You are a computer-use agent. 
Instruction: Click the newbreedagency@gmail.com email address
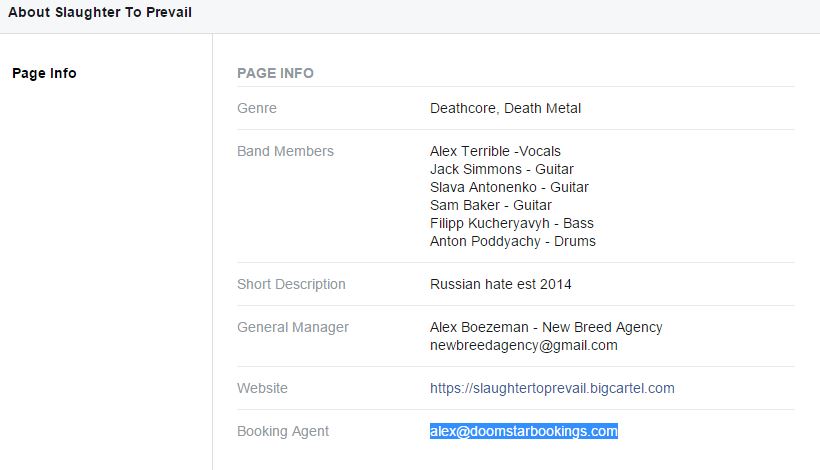pyautogui.click(x=523, y=345)
